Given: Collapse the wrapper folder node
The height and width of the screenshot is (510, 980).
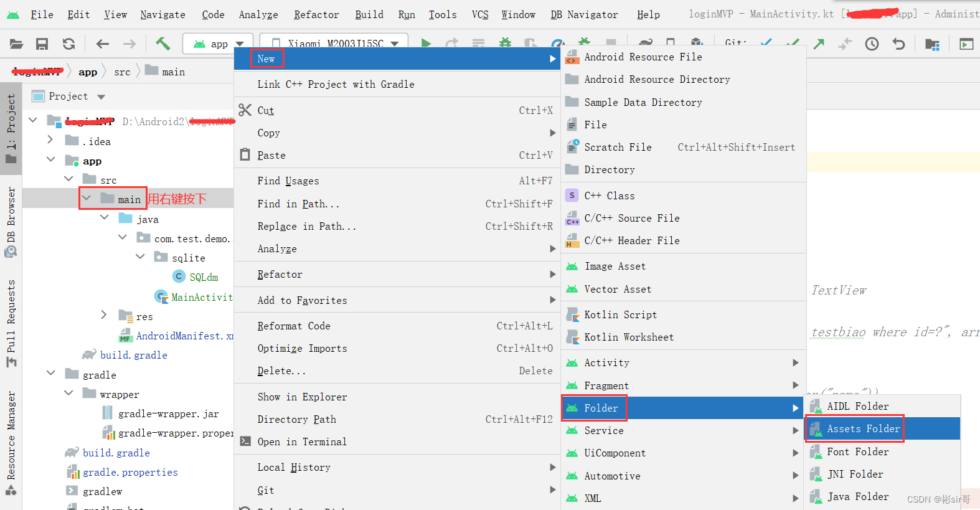Looking at the screenshot, I should pos(68,393).
